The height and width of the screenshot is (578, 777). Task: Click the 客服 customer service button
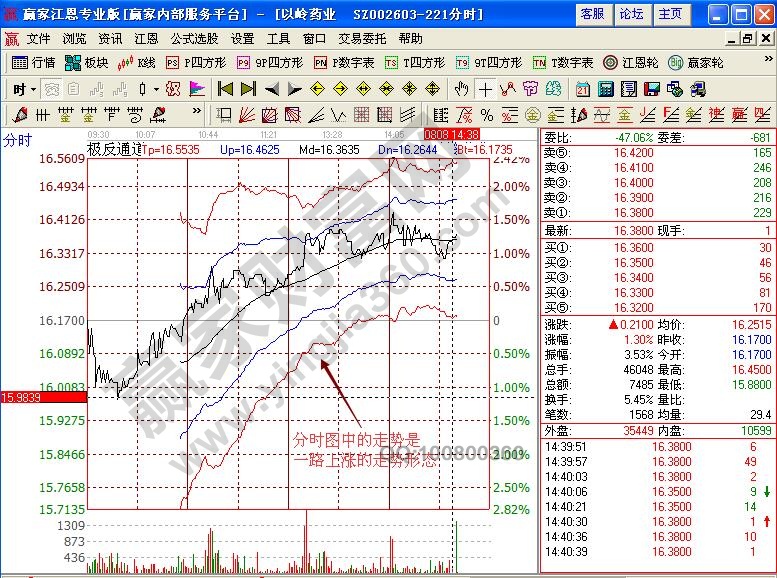(x=592, y=14)
